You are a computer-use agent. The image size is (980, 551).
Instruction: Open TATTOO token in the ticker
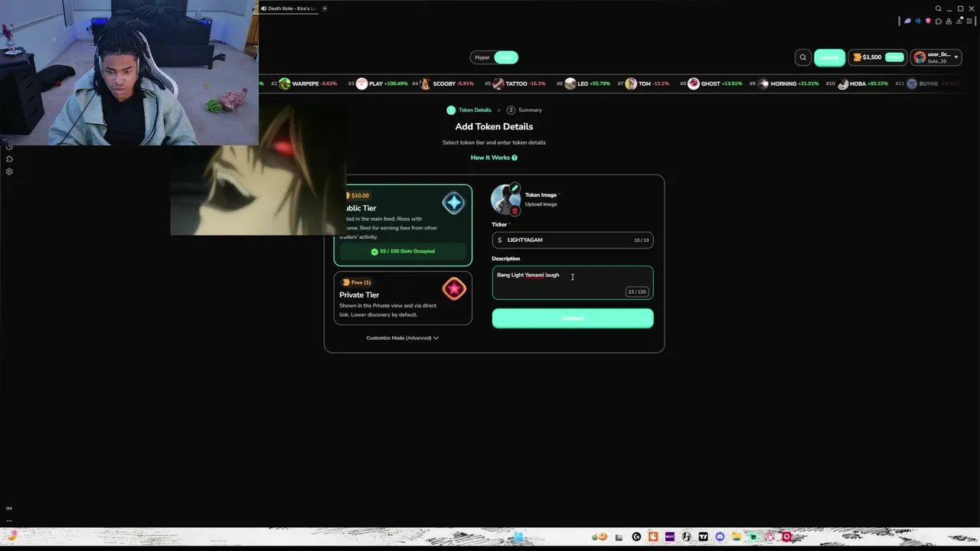[516, 83]
